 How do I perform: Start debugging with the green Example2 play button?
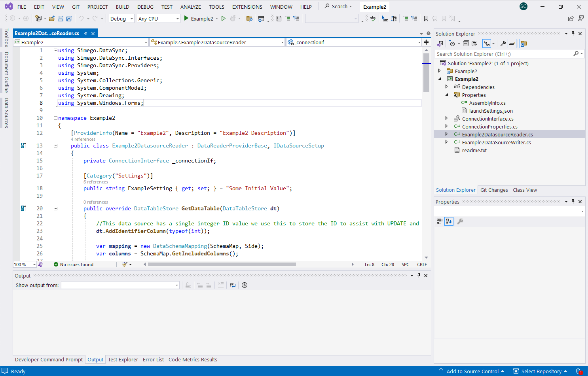tap(186, 19)
